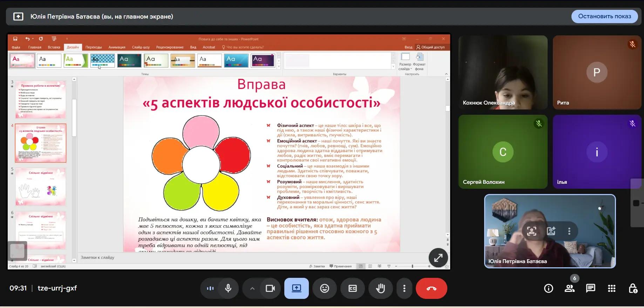Viewport: 644px width, 308px height.
Task: Turn off the camera
Action: (270, 288)
